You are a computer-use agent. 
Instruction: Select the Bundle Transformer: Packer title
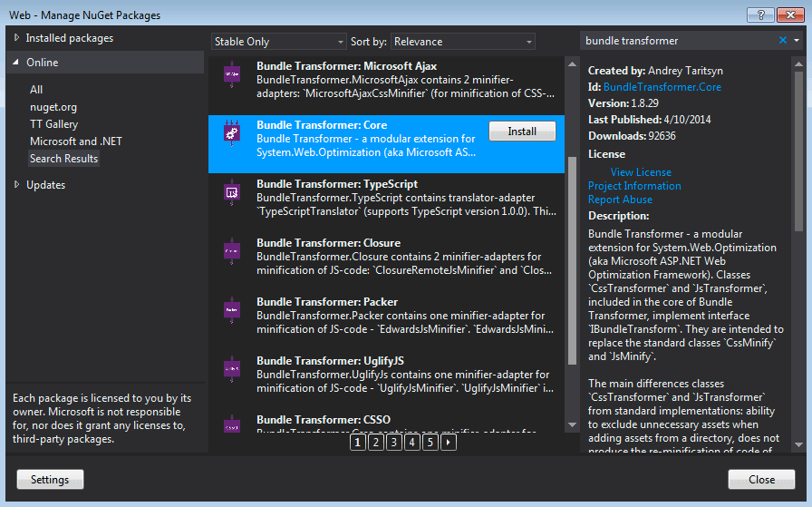[327, 302]
